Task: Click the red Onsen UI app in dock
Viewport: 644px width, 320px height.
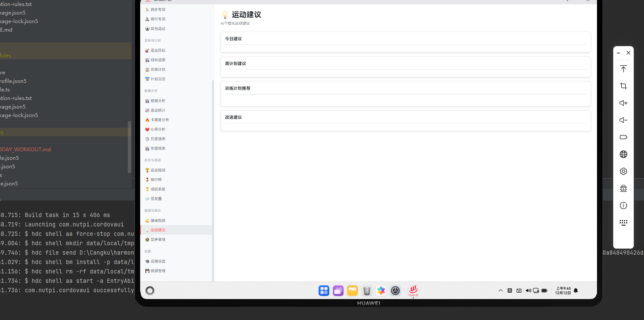Action: (413, 291)
